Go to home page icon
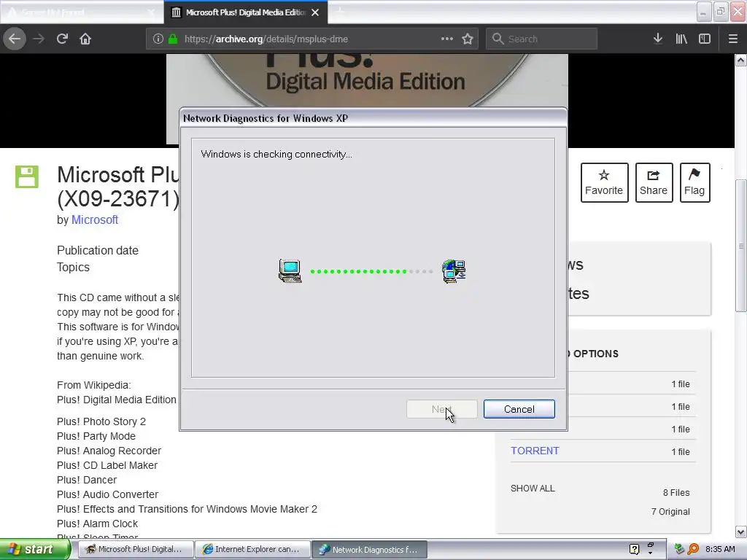Viewport: 747px width, 560px height. click(85, 39)
